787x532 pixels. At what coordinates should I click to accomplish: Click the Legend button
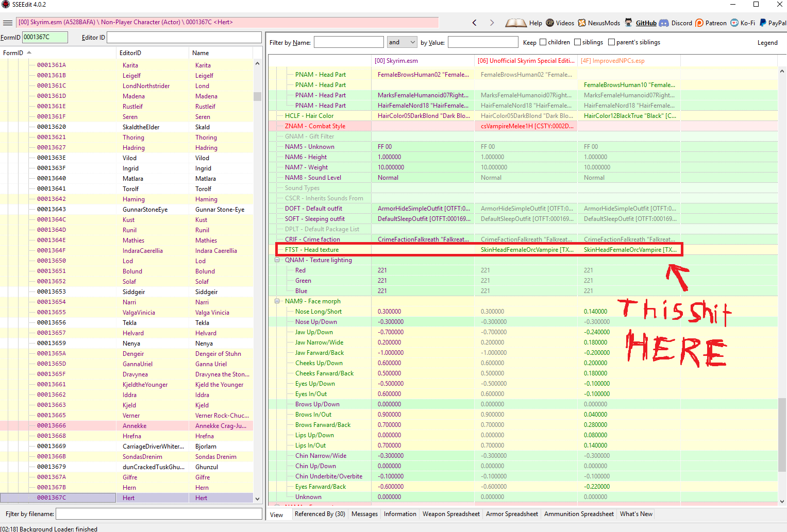click(x=767, y=43)
